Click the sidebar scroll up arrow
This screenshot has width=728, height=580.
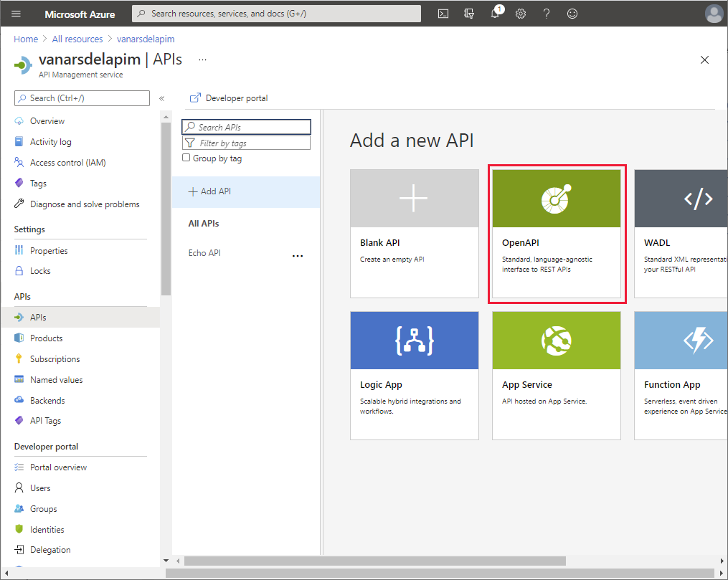tap(166, 117)
